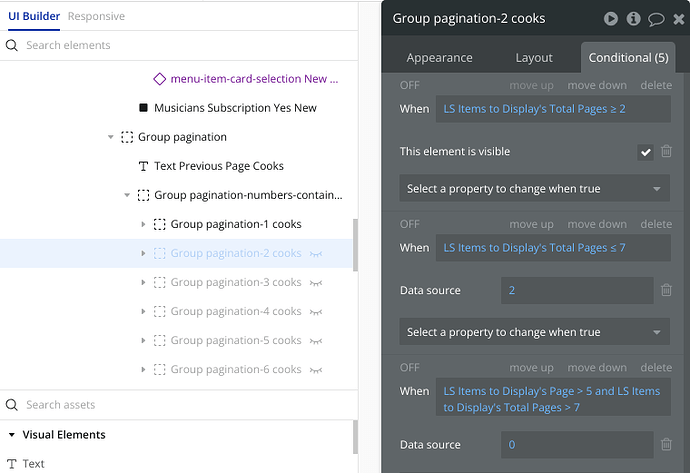This screenshot has width=690, height=473.
Task: Switch to Responsive view
Action: tap(97, 16)
